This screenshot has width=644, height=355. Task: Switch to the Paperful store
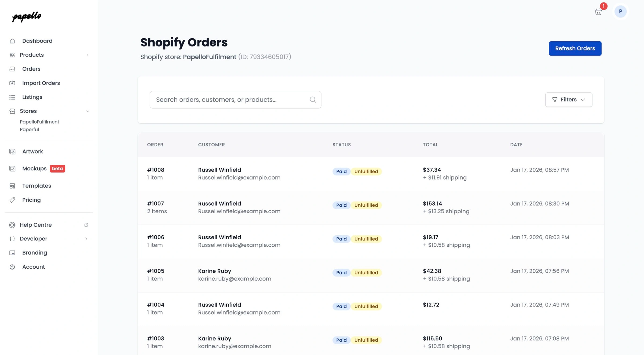30,129
